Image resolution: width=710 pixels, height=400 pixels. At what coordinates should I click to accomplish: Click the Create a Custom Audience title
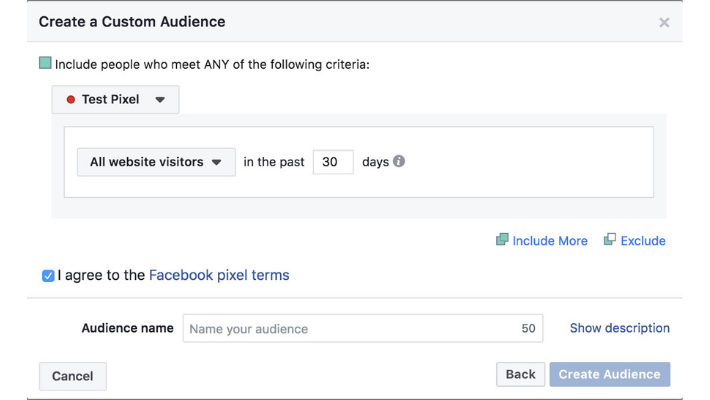pos(132,21)
